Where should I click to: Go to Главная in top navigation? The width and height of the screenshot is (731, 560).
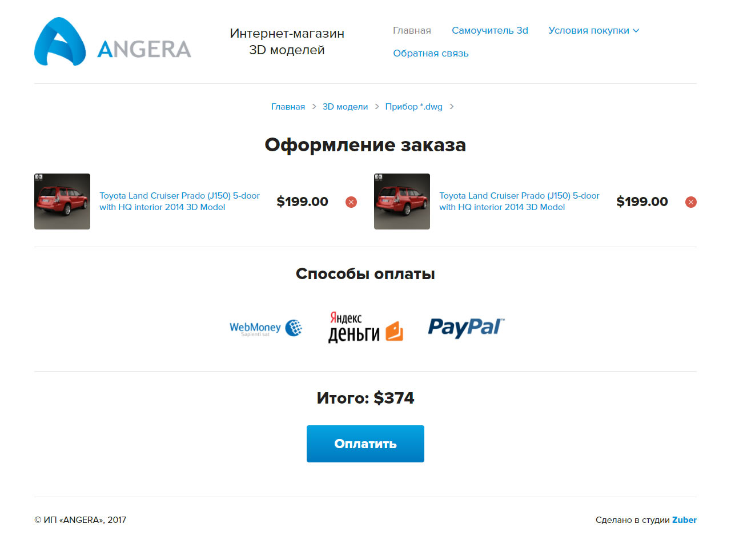point(412,30)
